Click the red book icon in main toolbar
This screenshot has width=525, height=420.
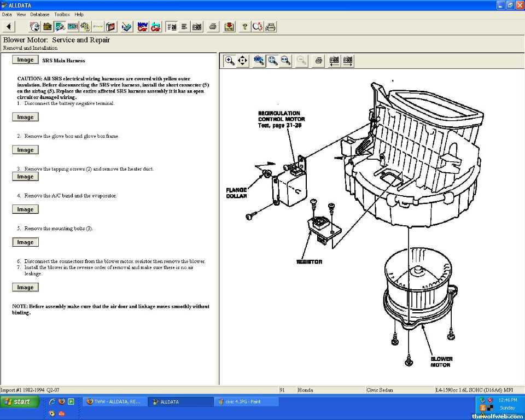coord(111,26)
